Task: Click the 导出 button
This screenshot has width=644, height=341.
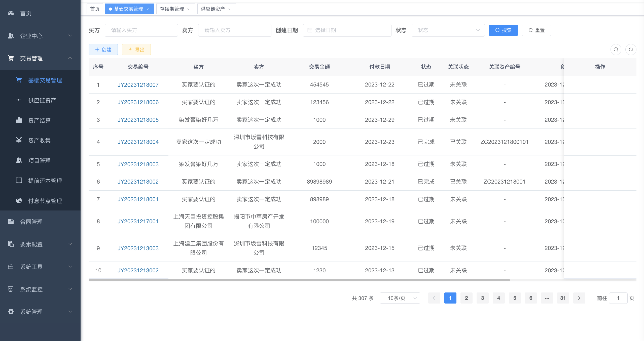Action: [136, 50]
